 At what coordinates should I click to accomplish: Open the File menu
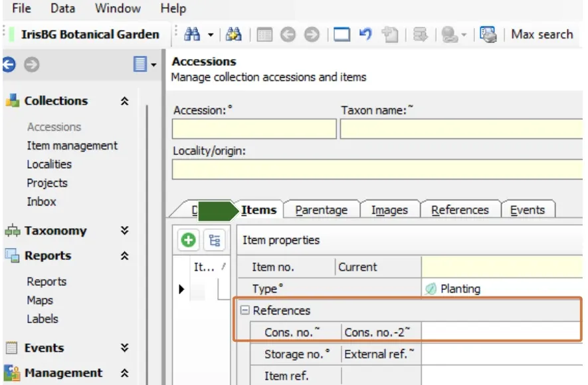21,8
